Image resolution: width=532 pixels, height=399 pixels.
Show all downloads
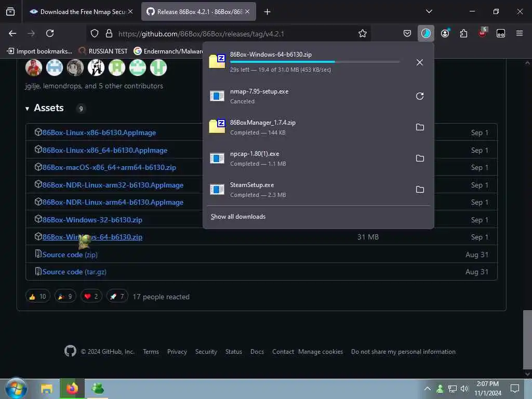pyautogui.click(x=238, y=217)
